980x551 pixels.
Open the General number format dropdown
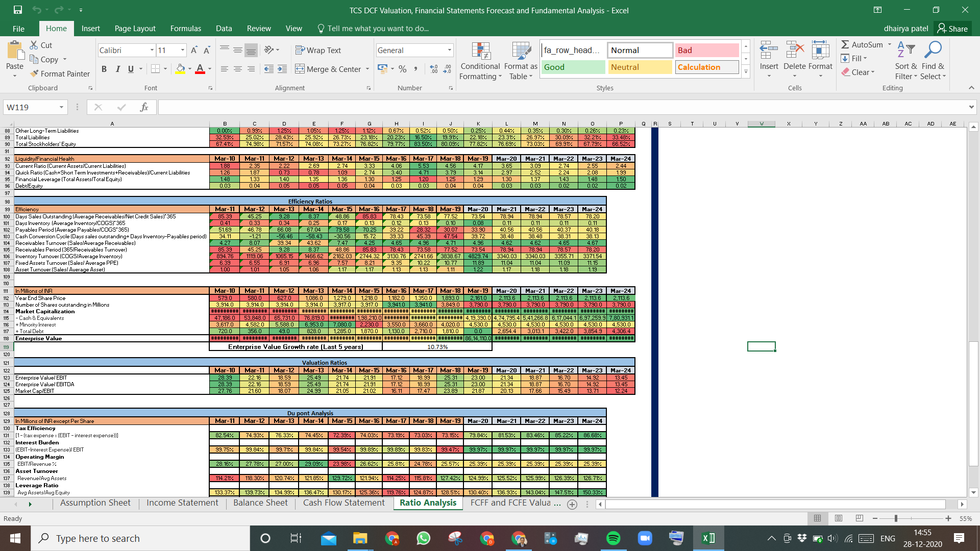pyautogui.click(x=449, y=50)
